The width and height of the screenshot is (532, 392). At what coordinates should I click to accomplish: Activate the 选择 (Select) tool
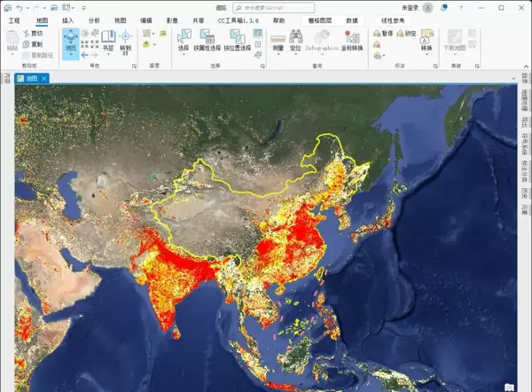point(184,41)
